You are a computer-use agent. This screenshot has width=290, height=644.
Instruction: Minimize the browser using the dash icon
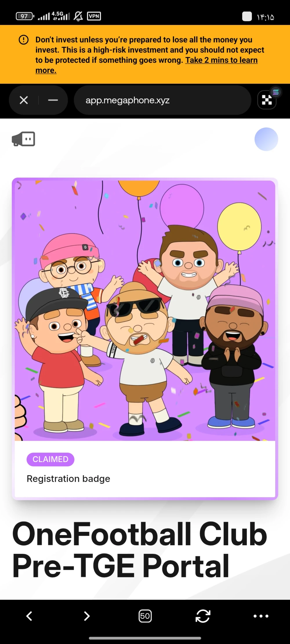click(53, 100)
